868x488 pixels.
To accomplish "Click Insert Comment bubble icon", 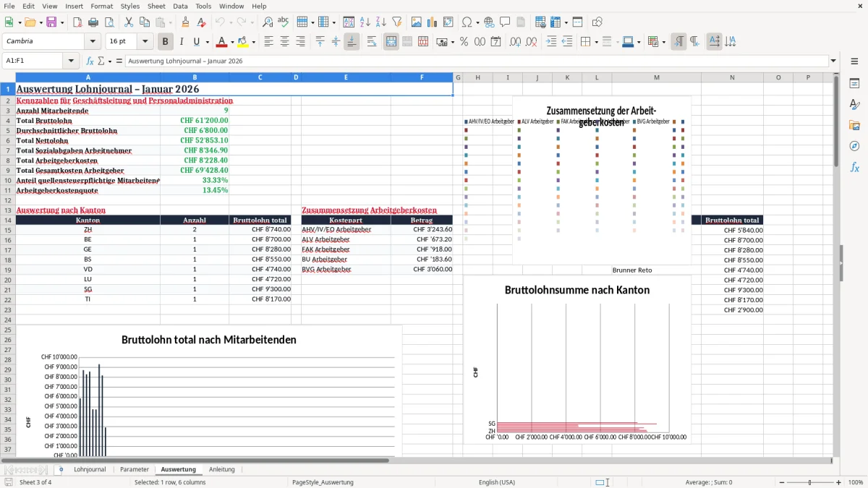I will (x=505, y=22).
